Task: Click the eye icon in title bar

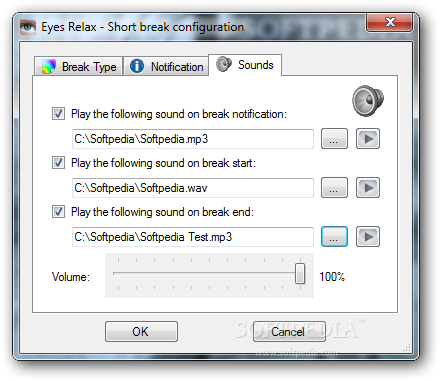Action: click(x=28, y=27)
